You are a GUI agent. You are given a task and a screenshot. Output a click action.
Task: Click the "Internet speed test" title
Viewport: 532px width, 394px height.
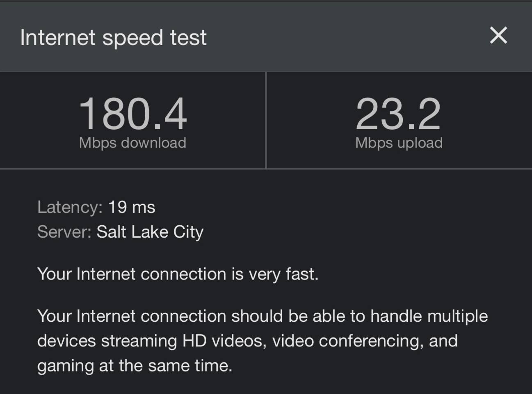pyautogui.click(x=113, y=38)
